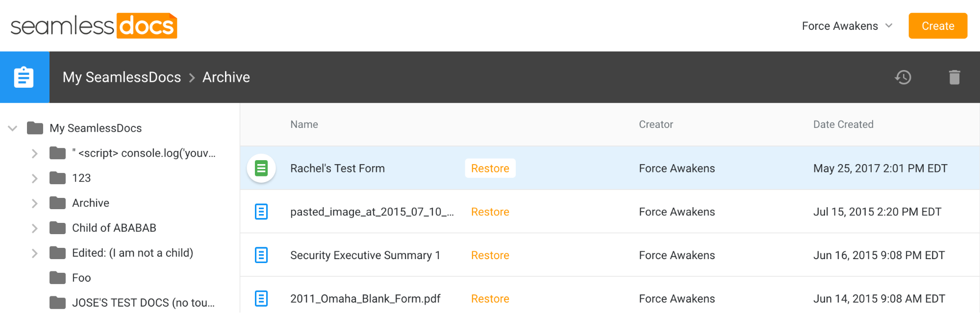980x313 pixels.
Task: Open the history clock icon
Action: (x=903, y=77)
